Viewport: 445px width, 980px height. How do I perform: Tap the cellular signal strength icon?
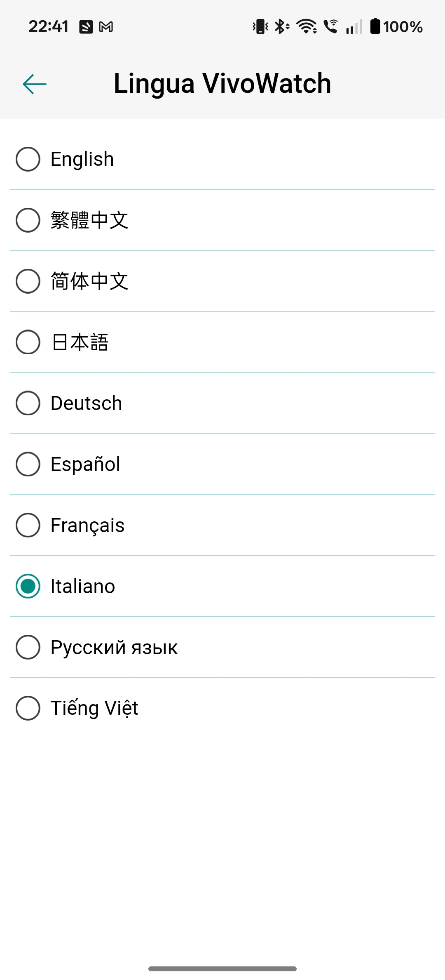354,27
